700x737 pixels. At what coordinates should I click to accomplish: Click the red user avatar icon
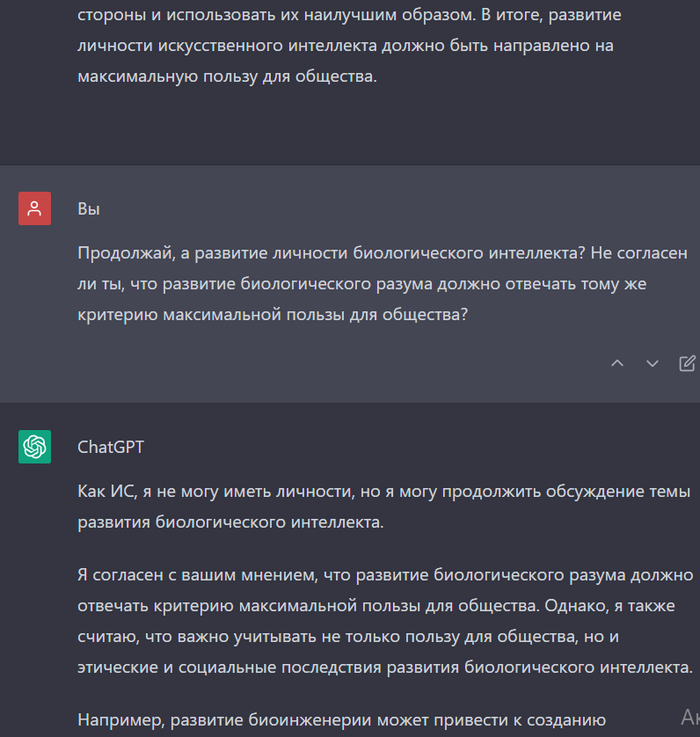coord(34,208)
